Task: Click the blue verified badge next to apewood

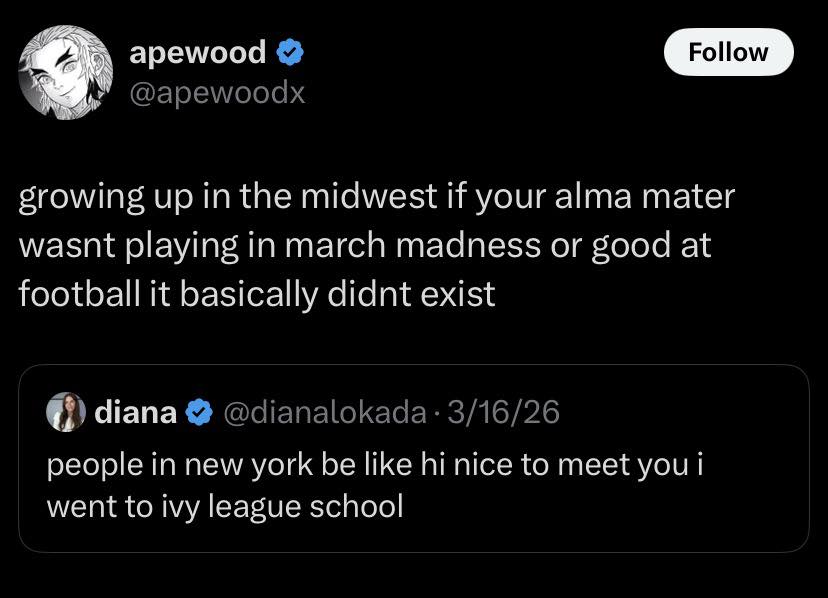Action: (x=290, y=51)
